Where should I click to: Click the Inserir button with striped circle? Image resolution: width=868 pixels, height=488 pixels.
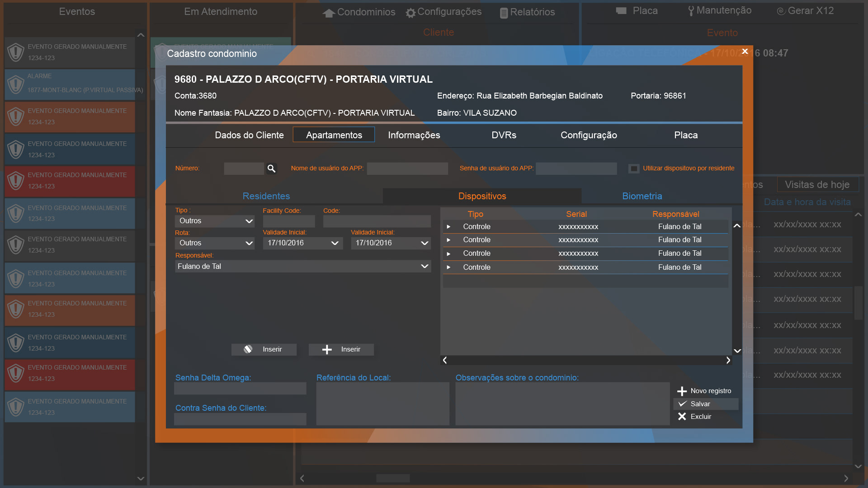[264, 349]
